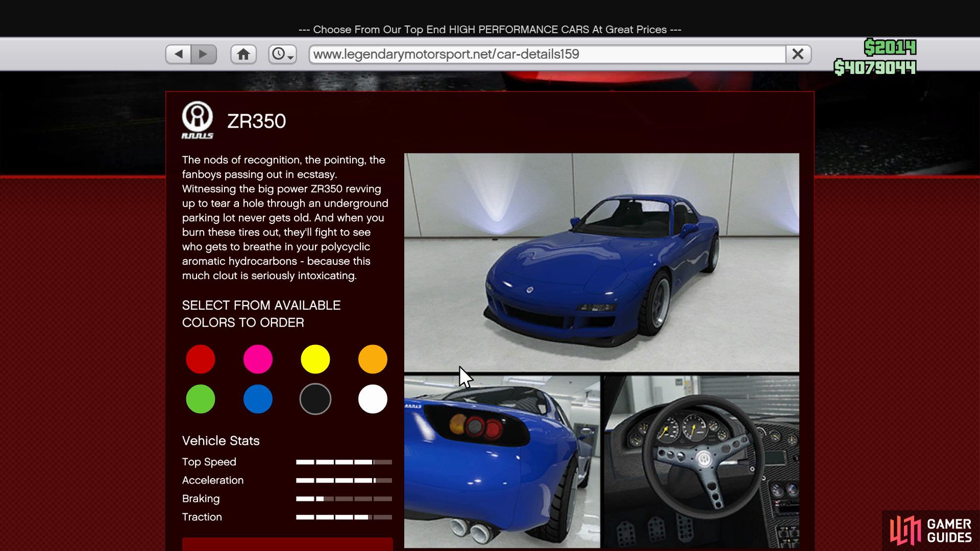This screenshot has width=980, height=551.
Task: Click the Top Speed label
Action: pos(209,462)
